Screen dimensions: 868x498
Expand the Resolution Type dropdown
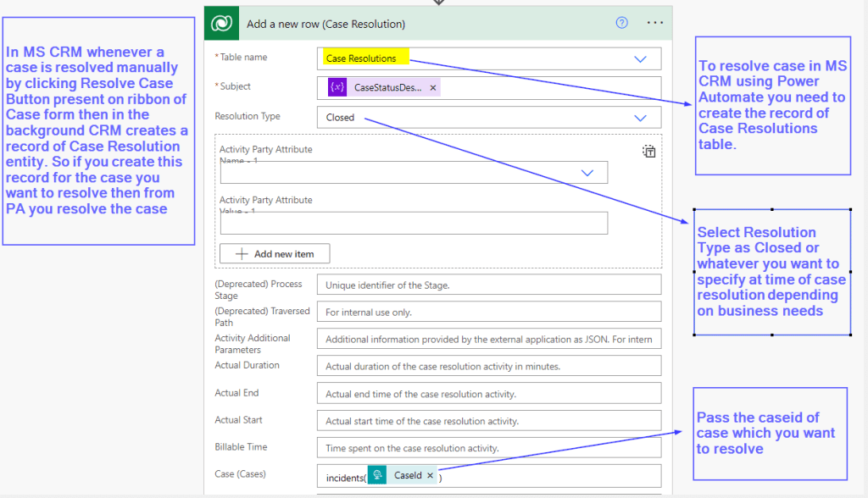(641, 118)
